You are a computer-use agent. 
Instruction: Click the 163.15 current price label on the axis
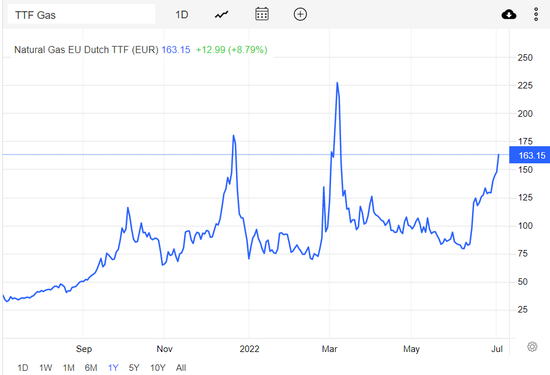coord(530,155)
